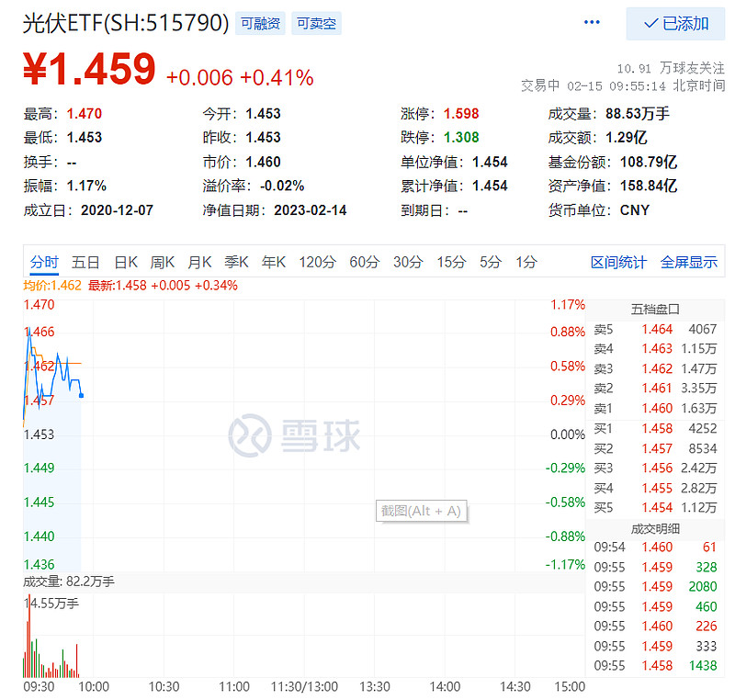This screenshot has width=735, height=700.
Task: Select the 60分 interval tab
Action: point(362,262)
